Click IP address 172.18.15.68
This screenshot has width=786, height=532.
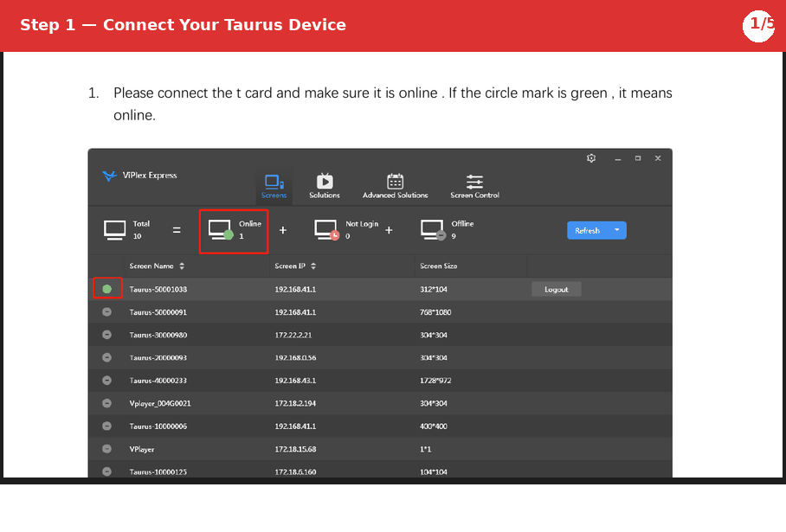click(x=295, y=449)
